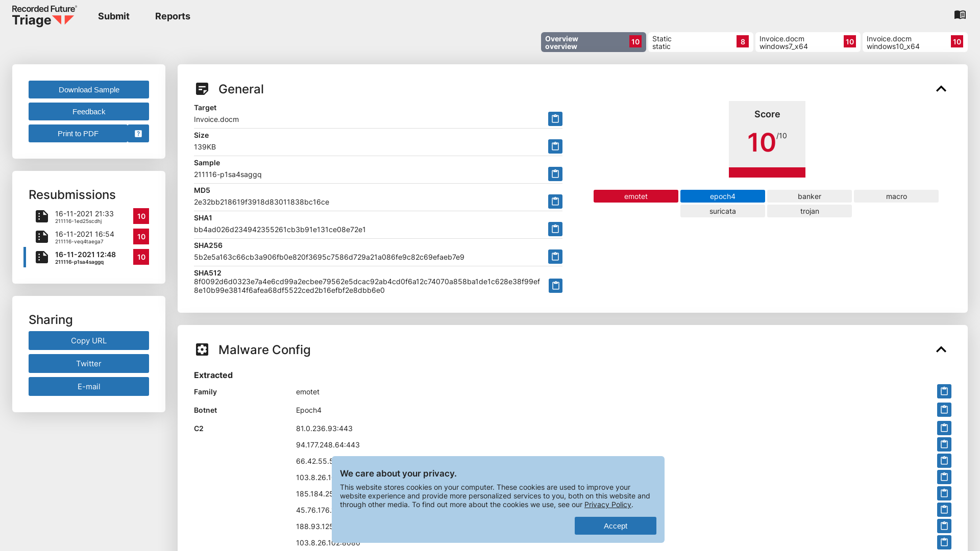Open the Privacy Policy link

coord(607,505)
